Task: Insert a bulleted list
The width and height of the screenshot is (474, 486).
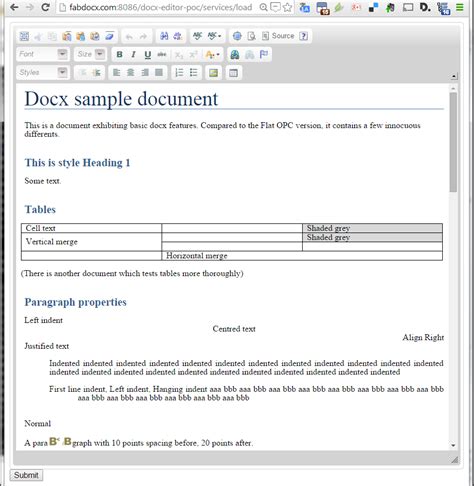Action: pyautogui.click(x=193, y=72)
